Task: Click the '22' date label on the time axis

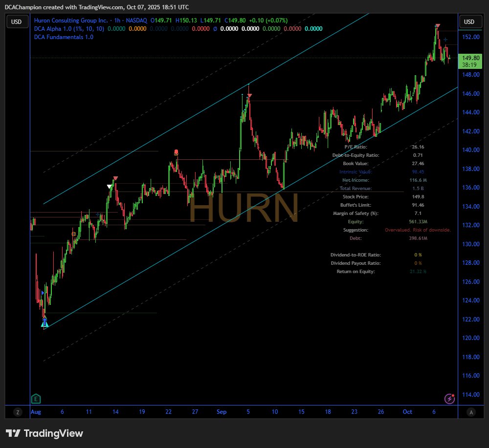Action: pyautogui.click(x=168, y=412)
